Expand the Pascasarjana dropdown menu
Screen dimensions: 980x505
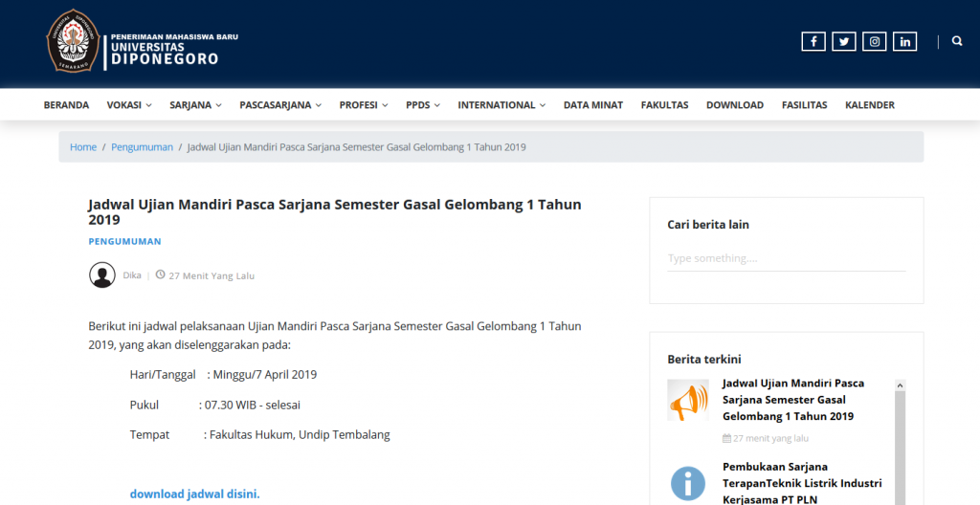click(280, 105)
